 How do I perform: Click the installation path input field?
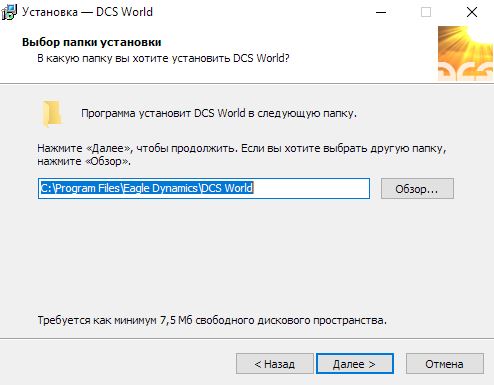[204, 189]
